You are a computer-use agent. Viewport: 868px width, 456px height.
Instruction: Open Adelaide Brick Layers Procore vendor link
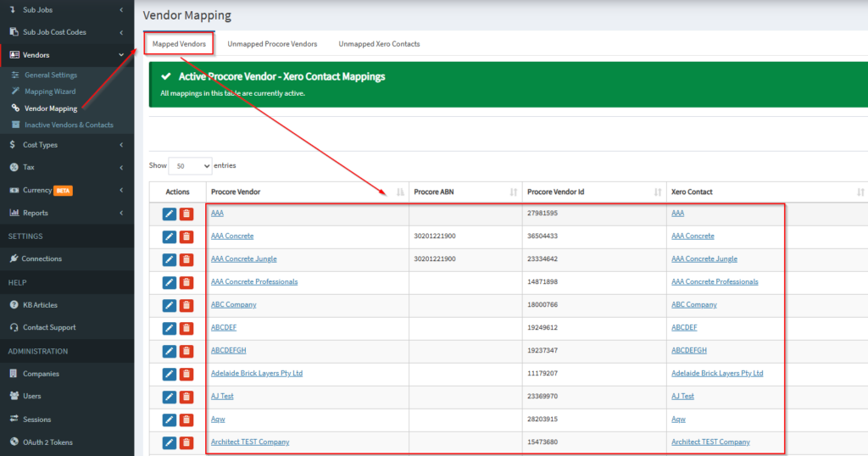click(x=256, y=373)
